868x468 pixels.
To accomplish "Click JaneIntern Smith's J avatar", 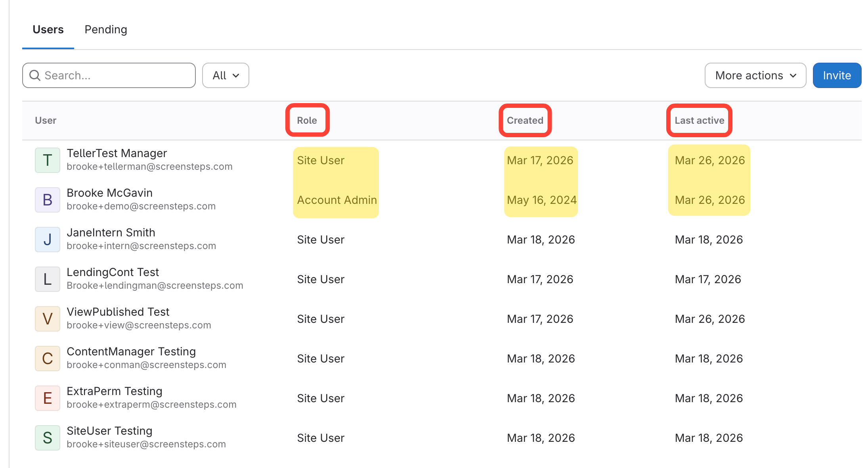I will tap(48, 240).
